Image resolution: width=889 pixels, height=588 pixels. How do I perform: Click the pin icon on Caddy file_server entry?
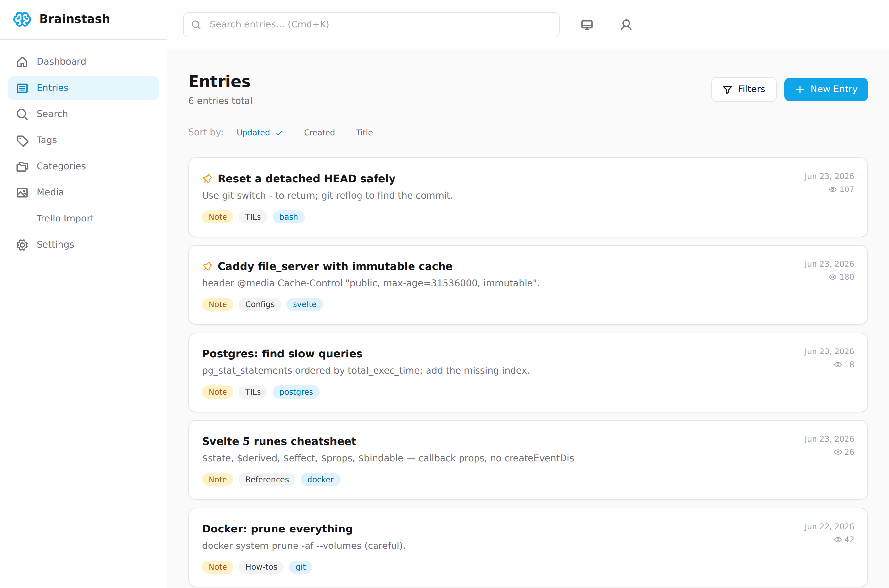click(x=208, y=266)
